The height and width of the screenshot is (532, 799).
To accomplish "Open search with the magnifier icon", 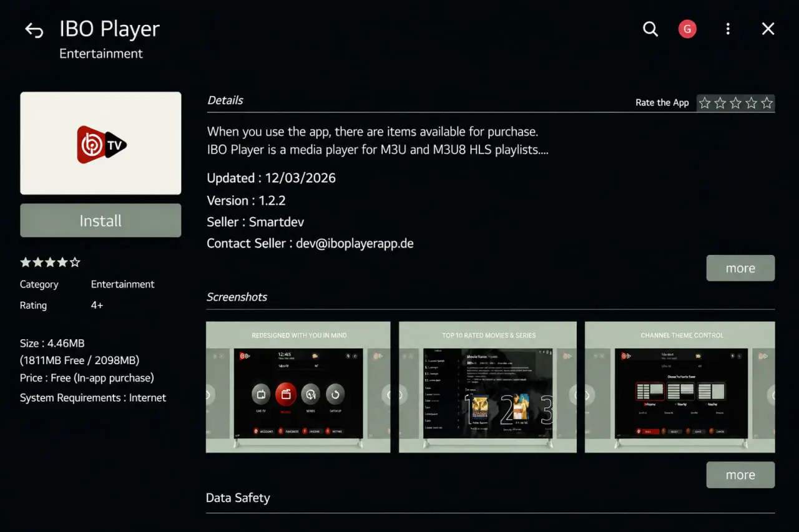I will (650, 29).
